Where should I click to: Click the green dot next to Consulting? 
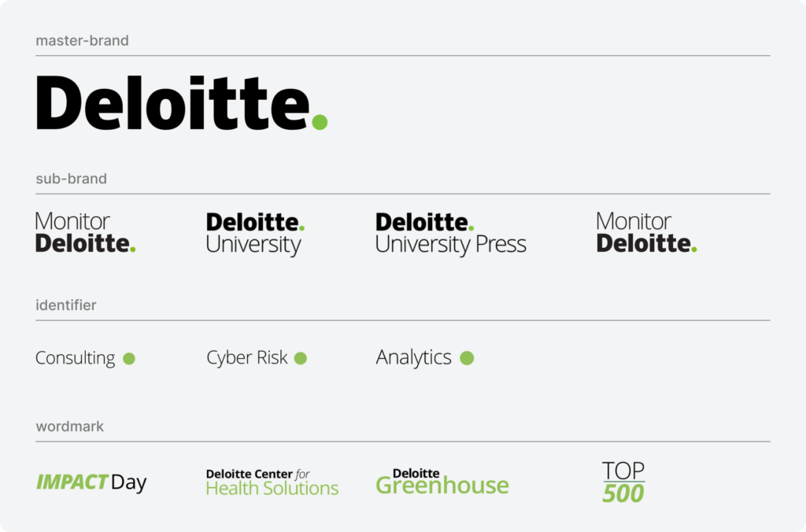(129, 358)
